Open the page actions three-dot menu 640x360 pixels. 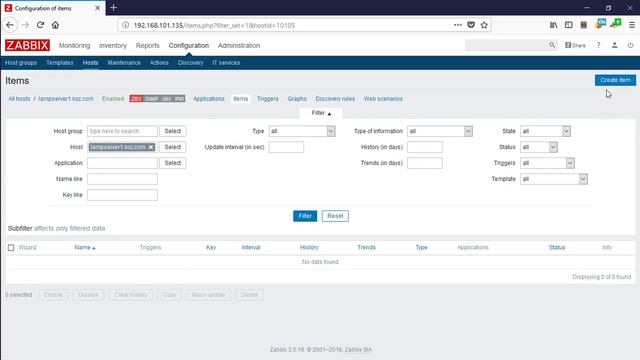point(458,25)
